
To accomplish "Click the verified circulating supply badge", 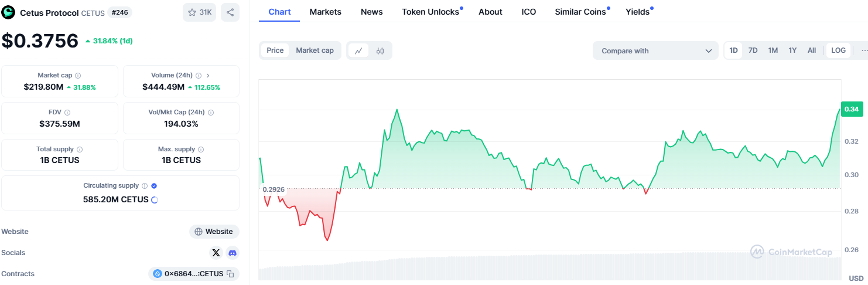I will coord(154,186).
